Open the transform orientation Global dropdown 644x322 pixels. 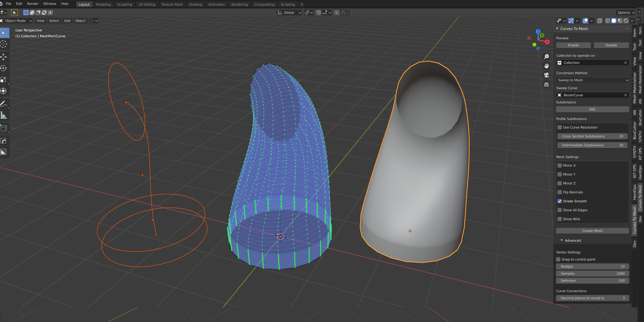tap(289, 13)
